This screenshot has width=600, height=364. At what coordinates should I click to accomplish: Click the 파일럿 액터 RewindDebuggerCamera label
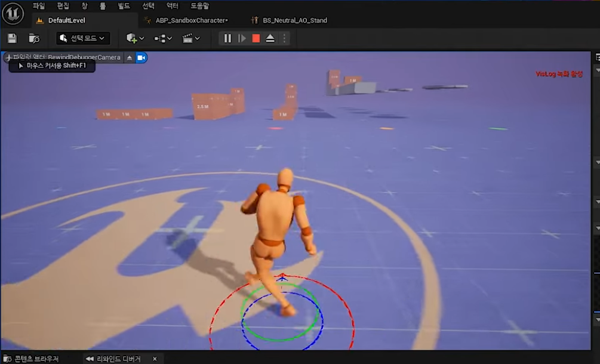67,57
